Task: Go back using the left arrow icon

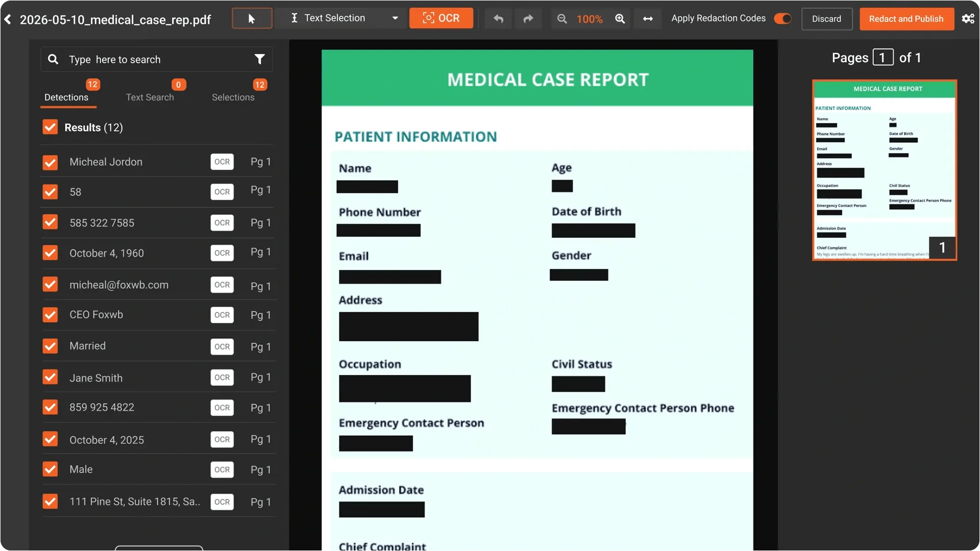Action: 8,19
